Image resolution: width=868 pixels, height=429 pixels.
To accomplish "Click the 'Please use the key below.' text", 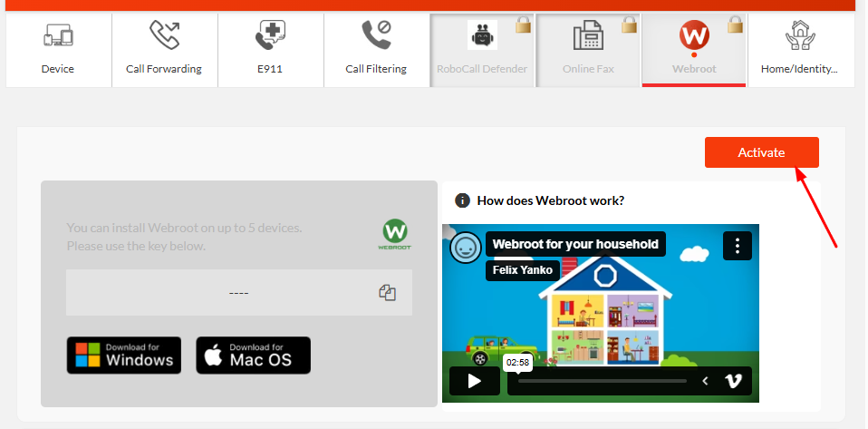I will click(136, 246).
